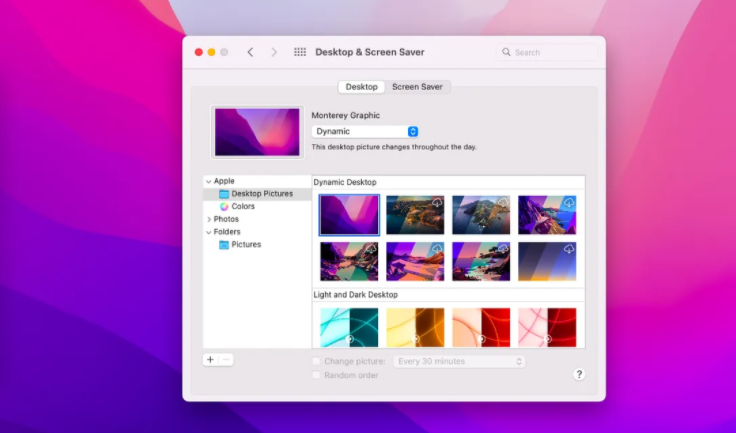Screen dimensions: 736x433
Task: Click the magnifying glass search icon
Action: (506, 52)
